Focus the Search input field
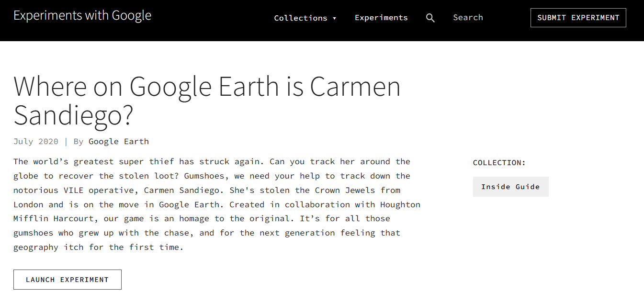 click(x=484, y=18)
